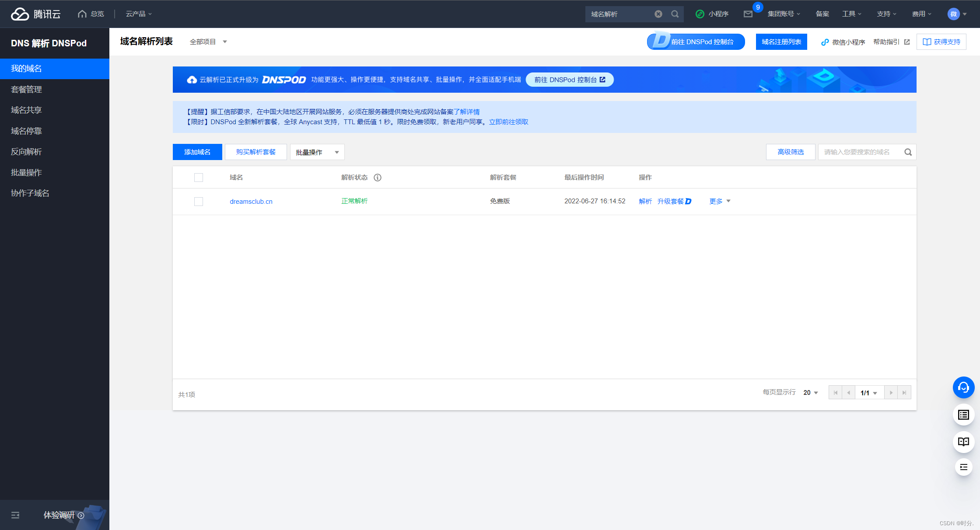The image size is (980, 530).
Task: Expand the 工具 menu
Action: click(852, 14)
